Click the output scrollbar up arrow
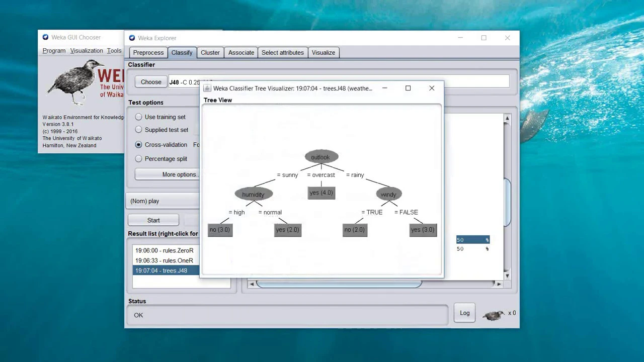This screenshot has height=362, width=644. [507, 119]
